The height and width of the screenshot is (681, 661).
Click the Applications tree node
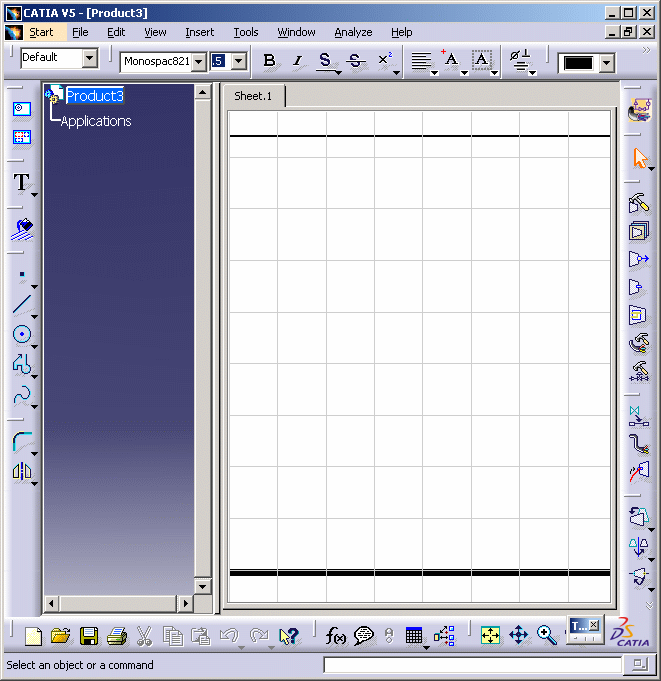[x=96, y=121]
